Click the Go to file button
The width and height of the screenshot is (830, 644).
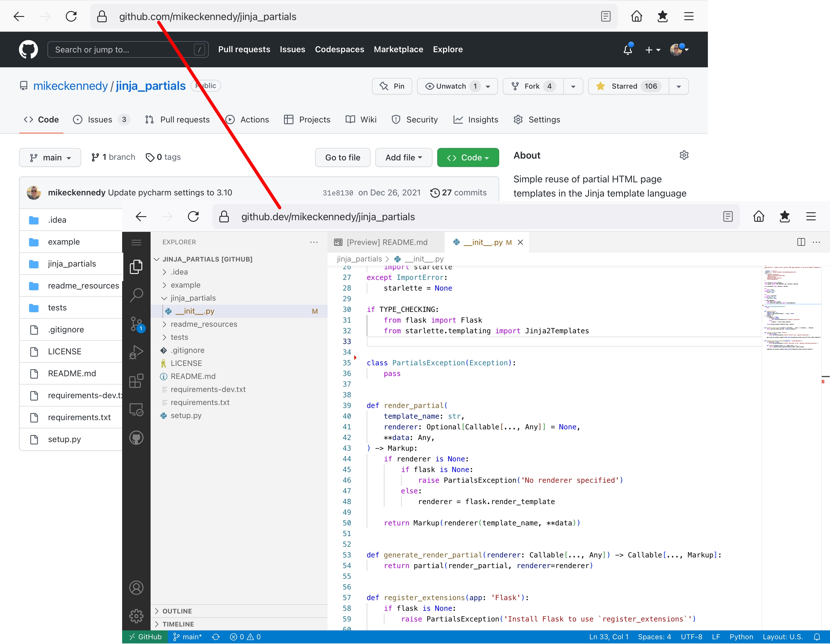[x=342, y=157]
